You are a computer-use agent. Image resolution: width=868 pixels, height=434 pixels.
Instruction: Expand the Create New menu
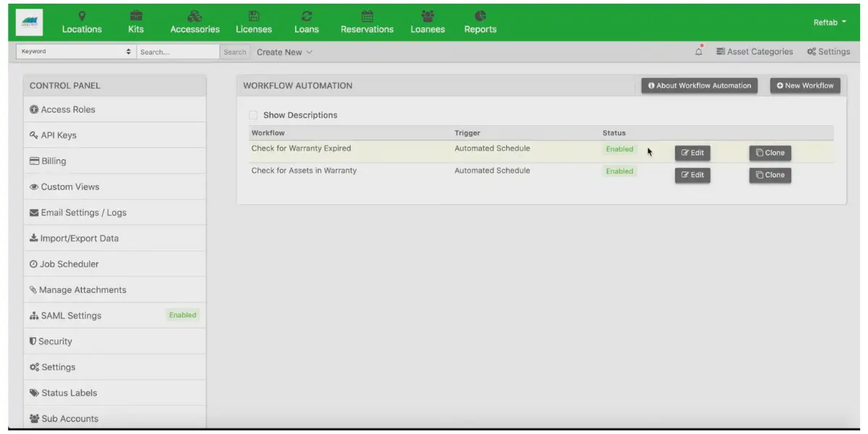tap(284, 52)
